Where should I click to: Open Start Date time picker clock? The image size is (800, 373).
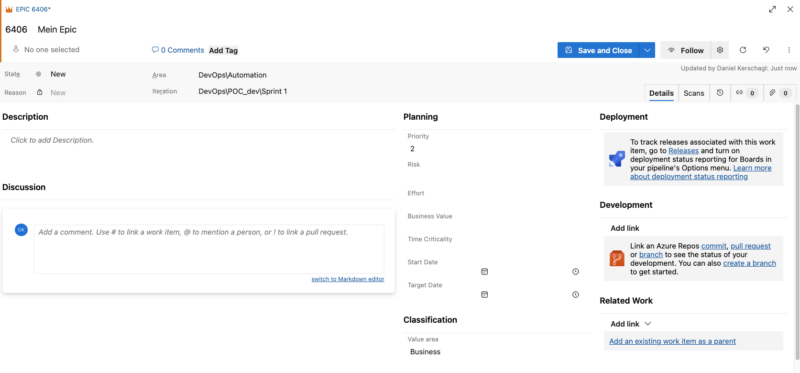point(576,272)
